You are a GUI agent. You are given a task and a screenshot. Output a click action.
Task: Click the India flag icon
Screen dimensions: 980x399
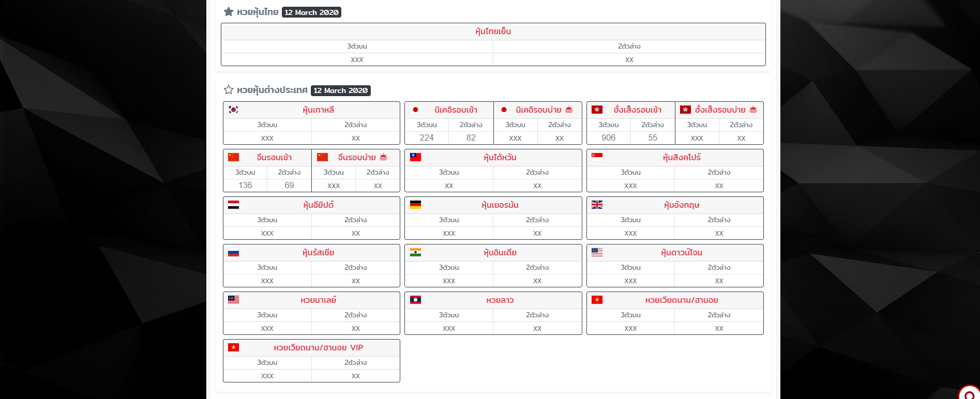(415, 252)
